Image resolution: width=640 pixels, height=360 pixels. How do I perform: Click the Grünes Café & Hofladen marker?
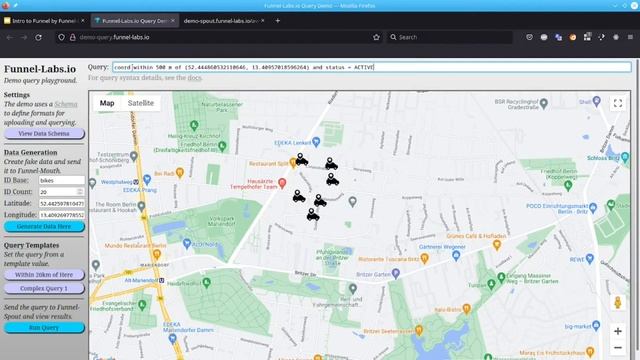point(497,244)
